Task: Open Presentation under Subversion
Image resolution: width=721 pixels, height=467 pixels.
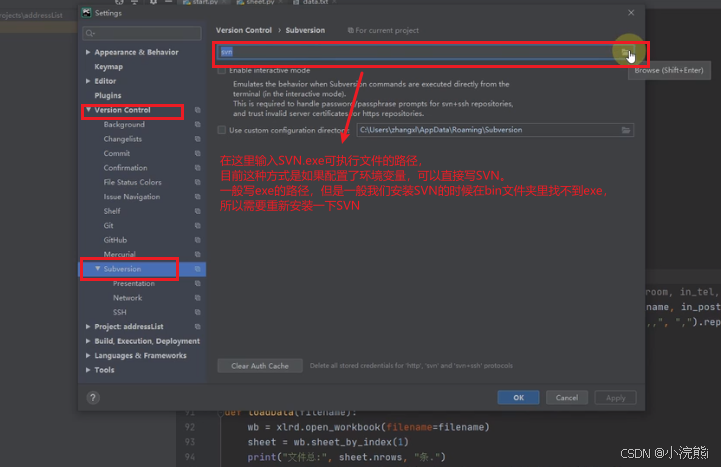Action: (x=134, y=284)
